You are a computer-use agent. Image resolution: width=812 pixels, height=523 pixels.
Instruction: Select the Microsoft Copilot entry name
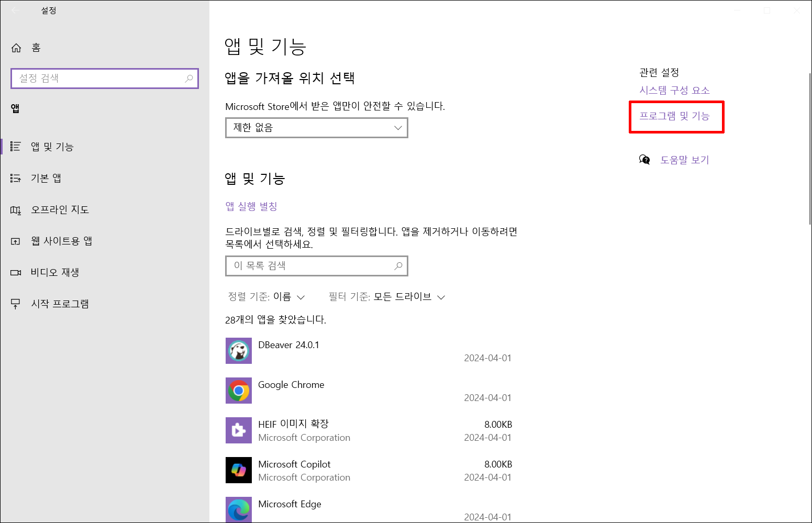[x=294, y=464]
